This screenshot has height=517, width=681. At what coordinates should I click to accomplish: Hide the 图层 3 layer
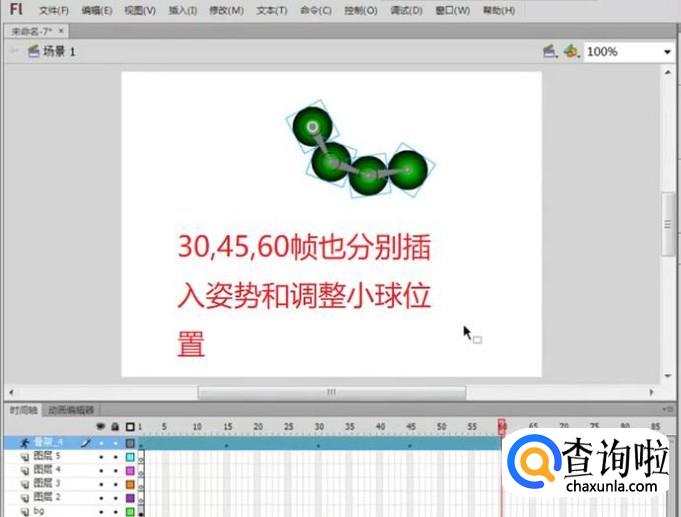(101, 484)
